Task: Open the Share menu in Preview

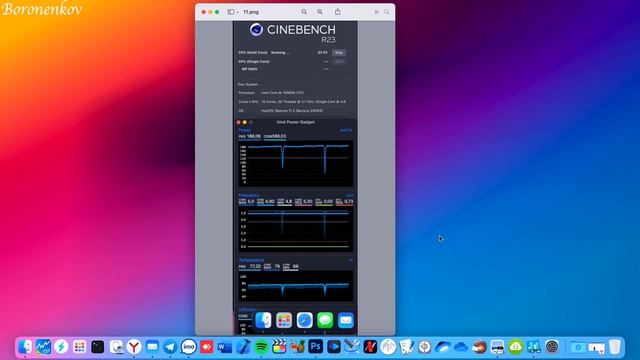Action: tap(338, 12)
